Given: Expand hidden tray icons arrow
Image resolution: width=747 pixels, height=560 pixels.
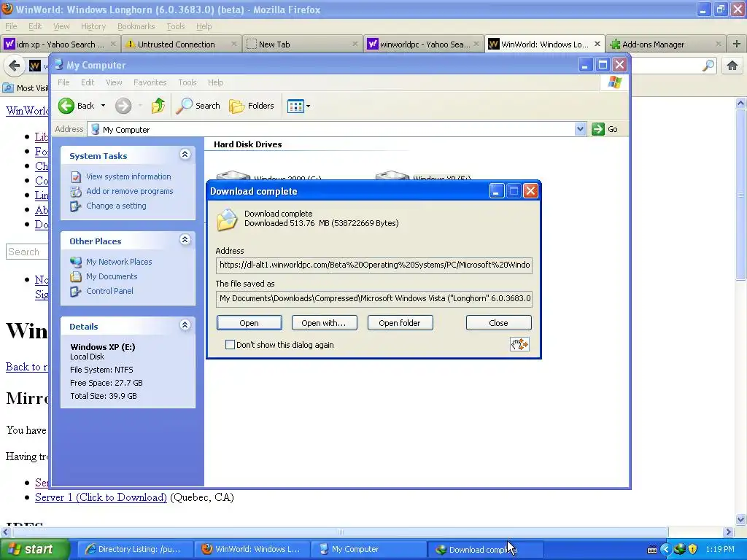Looking at the screenshot, I should (665, 549).
